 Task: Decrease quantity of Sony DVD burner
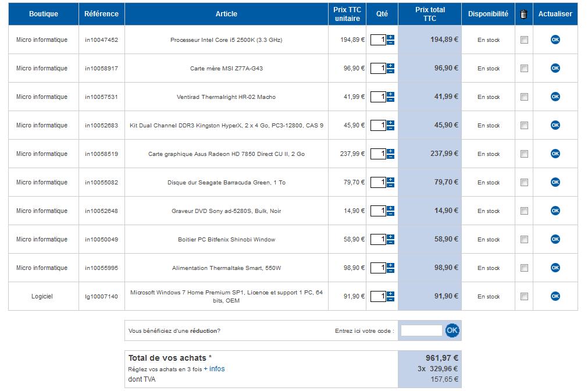[390, 214]
